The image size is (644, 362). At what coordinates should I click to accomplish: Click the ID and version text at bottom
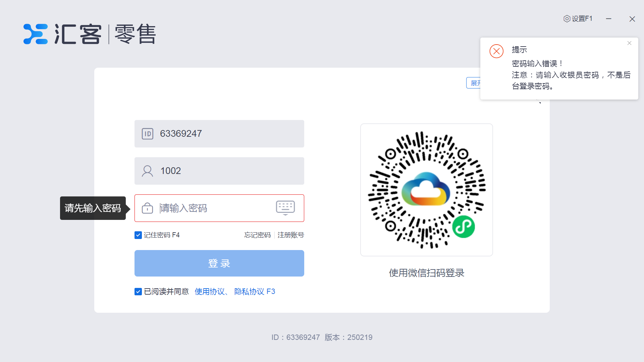tap(322, 338)
